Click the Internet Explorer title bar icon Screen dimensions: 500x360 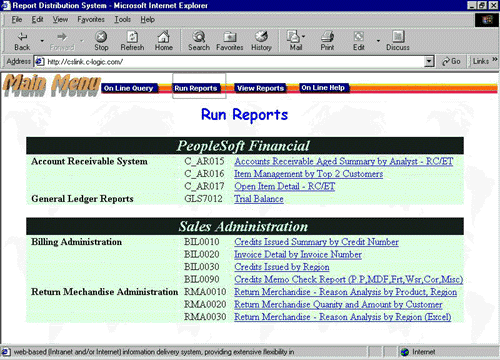tap(6, 5)
